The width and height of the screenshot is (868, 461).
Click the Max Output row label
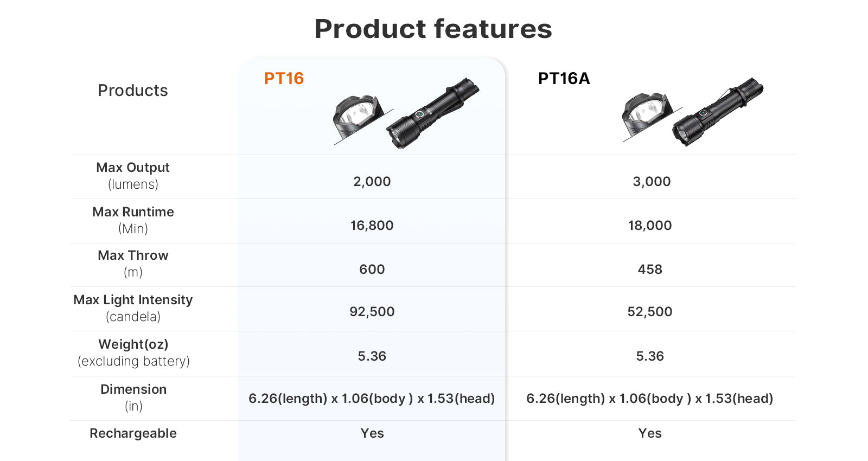pos(133,168)
